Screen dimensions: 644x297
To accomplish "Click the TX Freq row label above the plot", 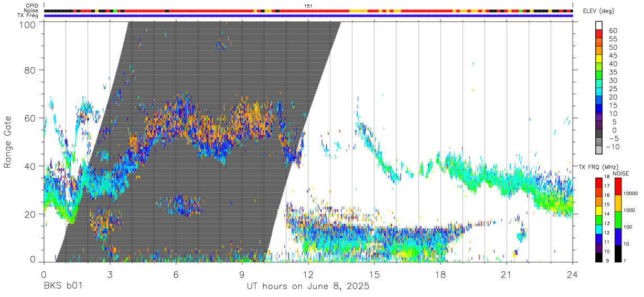I will (x=28, y=16).
